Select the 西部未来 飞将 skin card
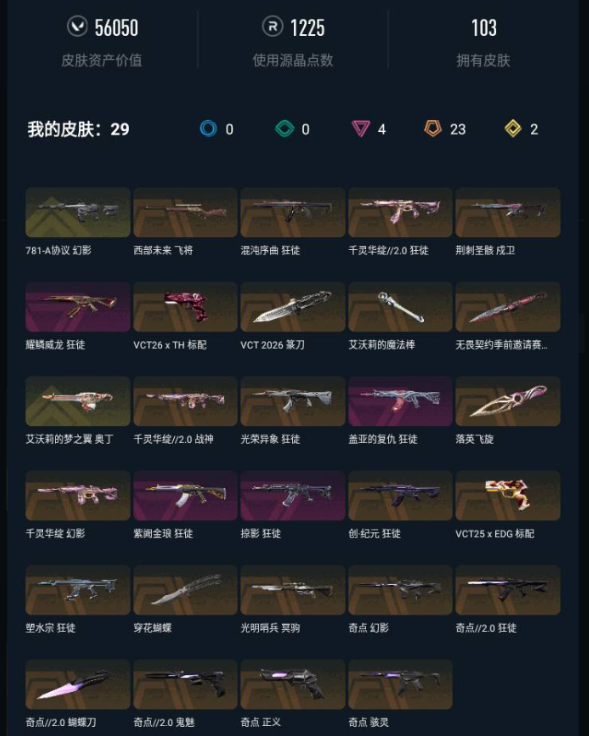This screenshot has height=736, width=589. [185, 212]
